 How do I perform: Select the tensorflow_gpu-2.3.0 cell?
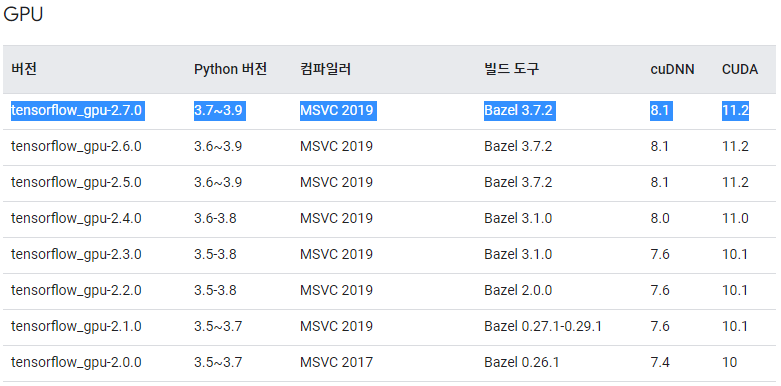pyautogui.click(x=76, y=255)
